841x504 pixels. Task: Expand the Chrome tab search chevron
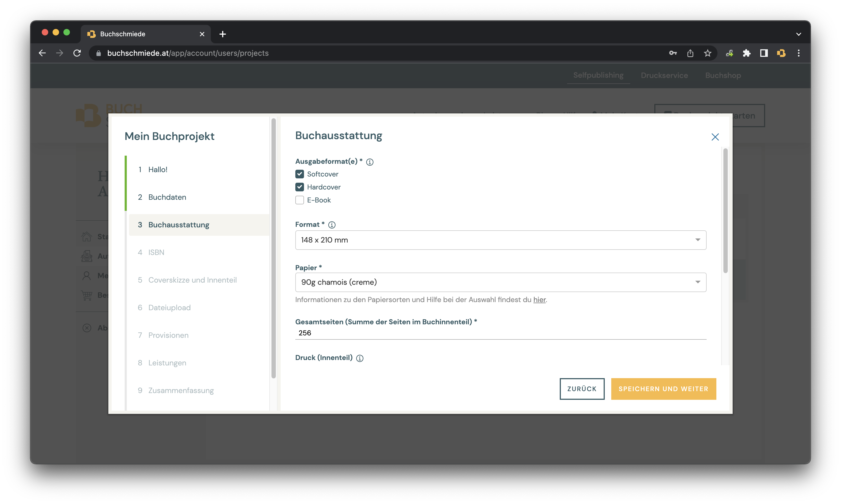click(x=798, y=34)
